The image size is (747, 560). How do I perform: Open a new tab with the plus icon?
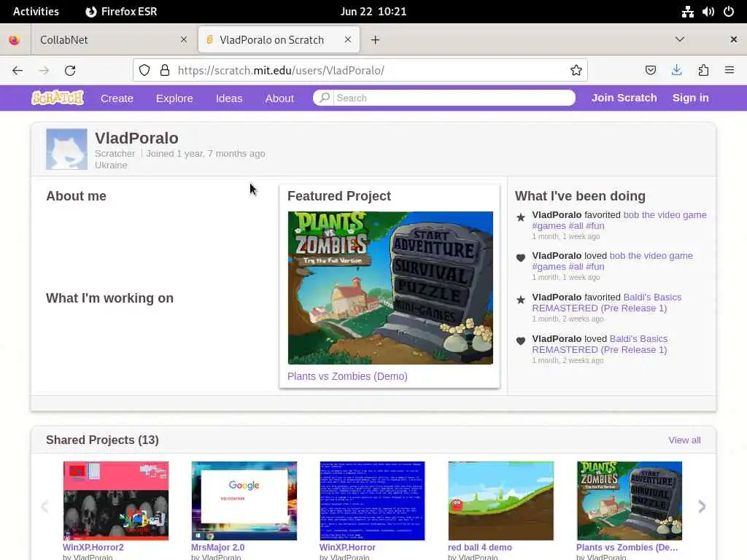pos(376,40)
